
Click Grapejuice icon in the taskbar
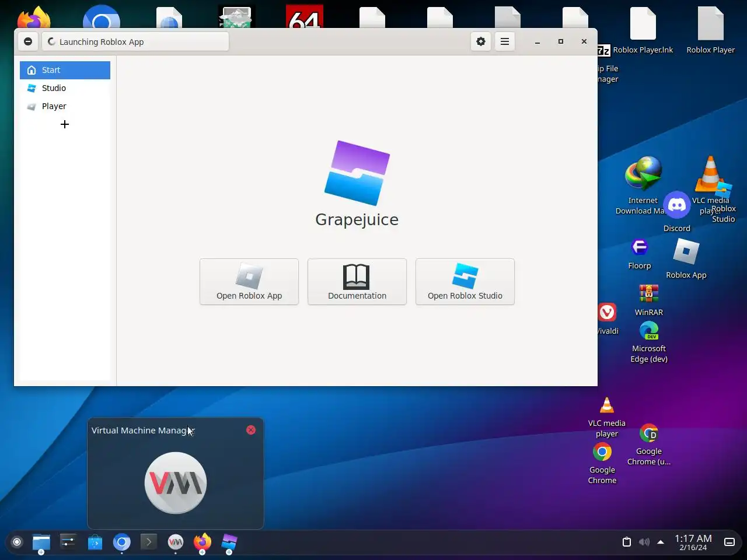229,542
